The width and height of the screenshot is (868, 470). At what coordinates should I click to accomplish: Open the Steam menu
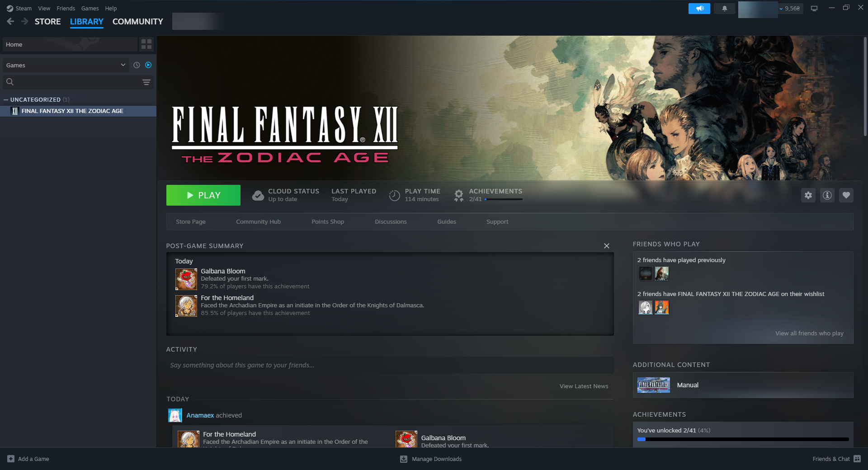pyautogui.click(x=24, y=9)
